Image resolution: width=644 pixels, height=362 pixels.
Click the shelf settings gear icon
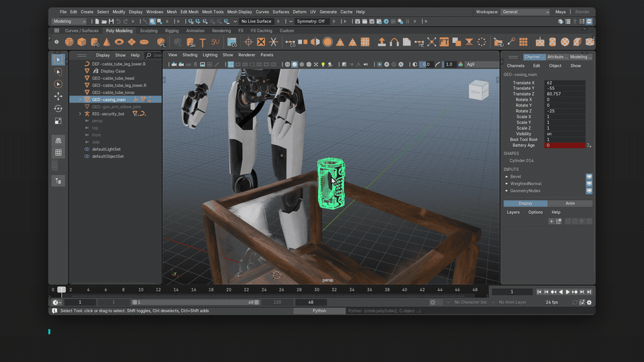click(x=56, y=42)
